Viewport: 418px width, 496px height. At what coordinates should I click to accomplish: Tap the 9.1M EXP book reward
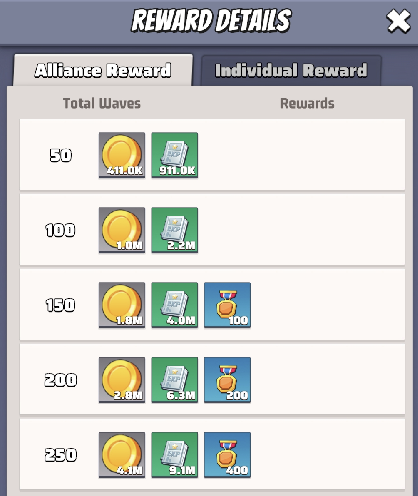tap(175, 455)
